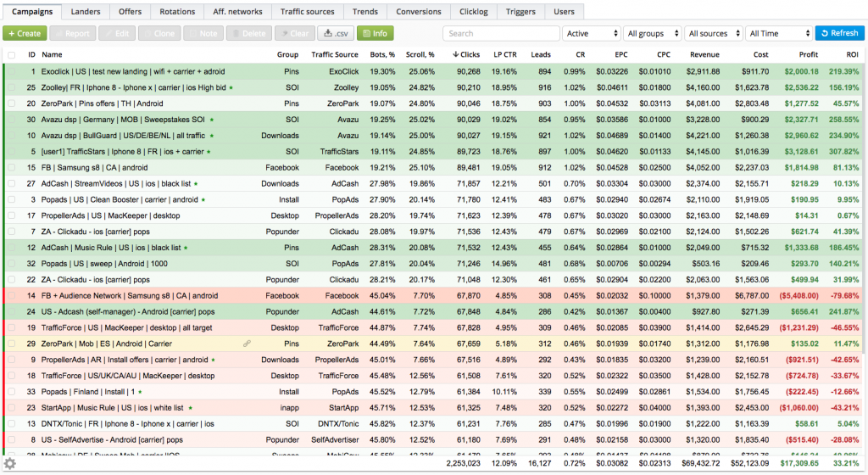Switch to the Offers tab
The image size is (868, 475).
tap(130, 12)
